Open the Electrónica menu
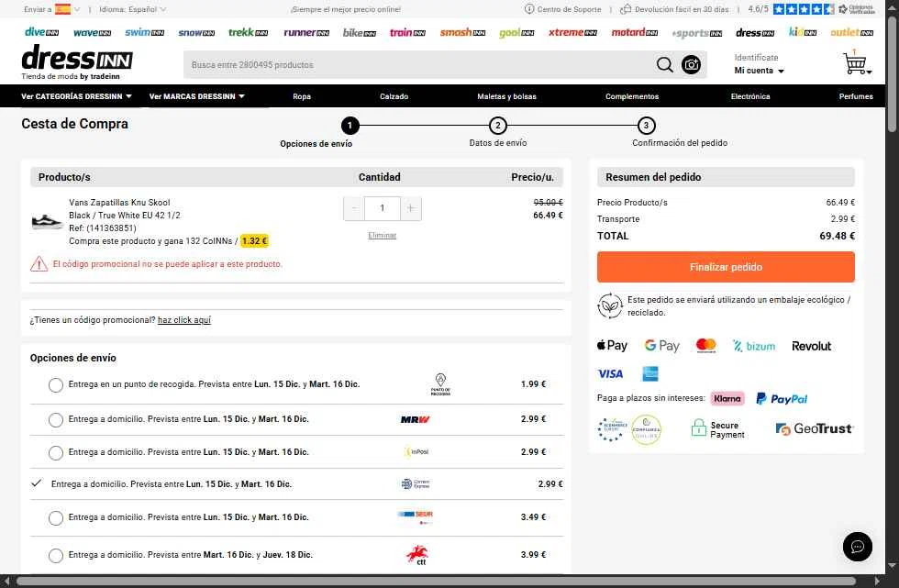 [x=750, y=96]
